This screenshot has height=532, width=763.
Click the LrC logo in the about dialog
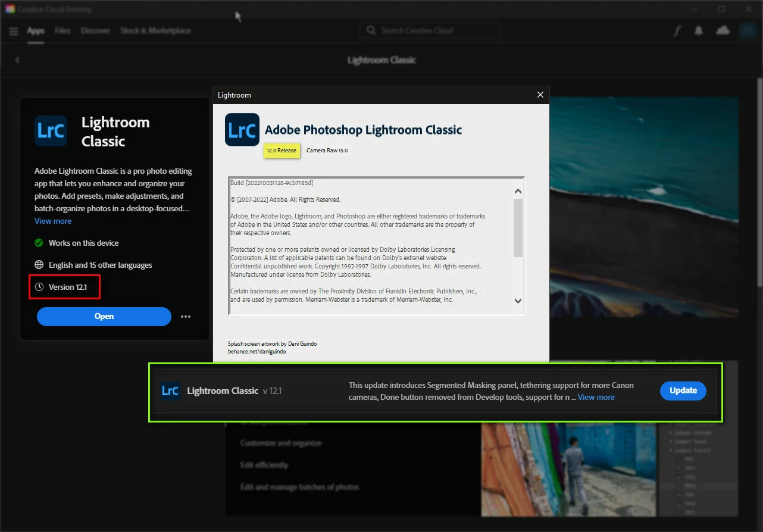pyautogui.click(x=242, y=130)
